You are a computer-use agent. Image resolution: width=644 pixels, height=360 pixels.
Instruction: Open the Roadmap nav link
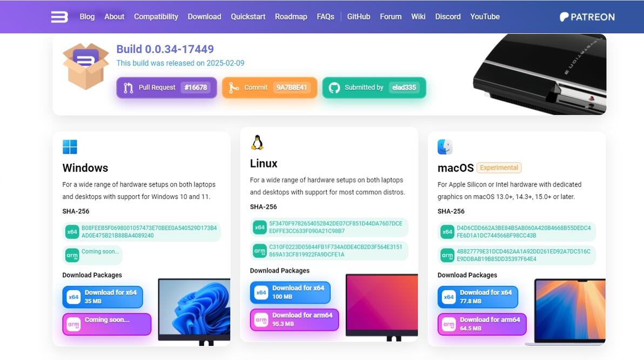tap(291, 17)
